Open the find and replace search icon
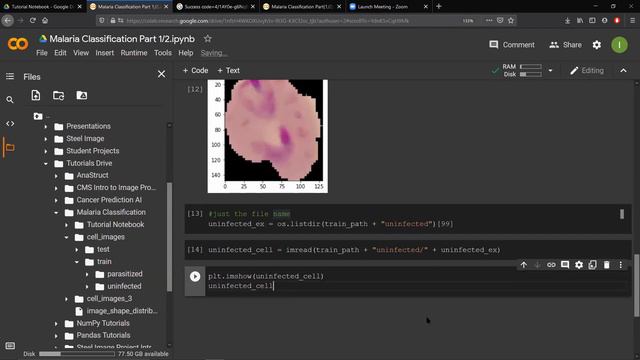Screen dimensions: 640x360 10,100
